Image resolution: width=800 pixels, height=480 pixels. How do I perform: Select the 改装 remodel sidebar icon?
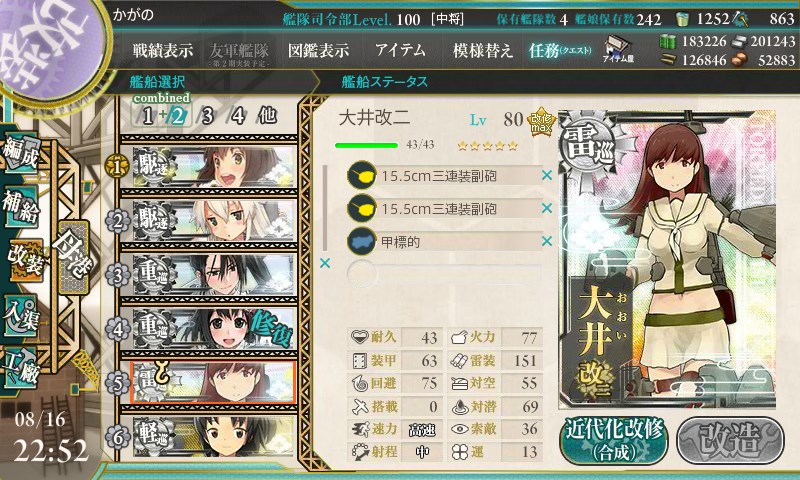click(24, 260)
